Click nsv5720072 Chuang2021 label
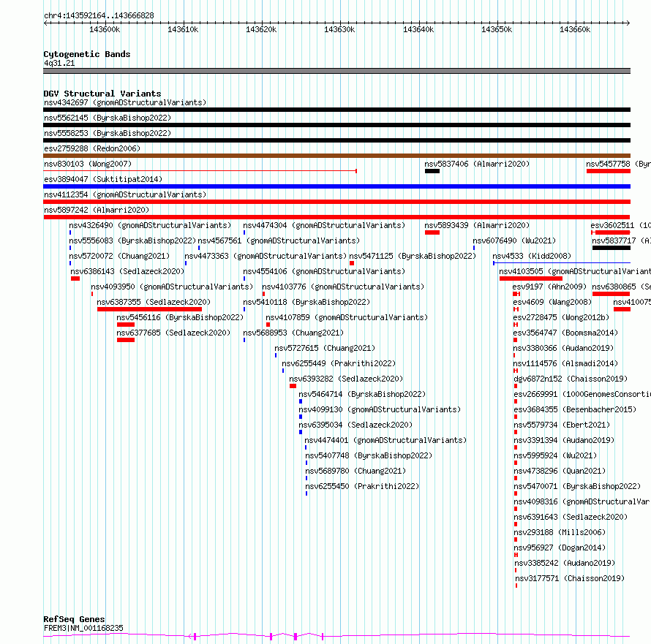651x644 pixels. click(x=119, y=256)
